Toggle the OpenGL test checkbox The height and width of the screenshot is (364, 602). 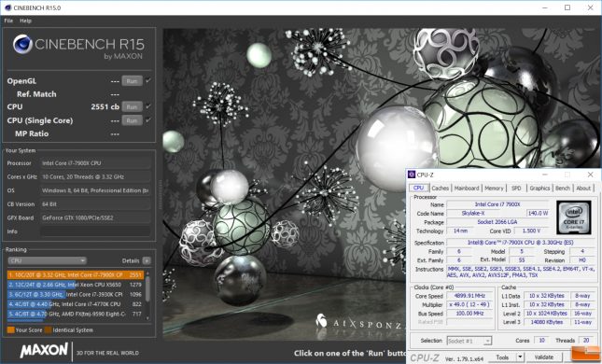tap(148, 80)
